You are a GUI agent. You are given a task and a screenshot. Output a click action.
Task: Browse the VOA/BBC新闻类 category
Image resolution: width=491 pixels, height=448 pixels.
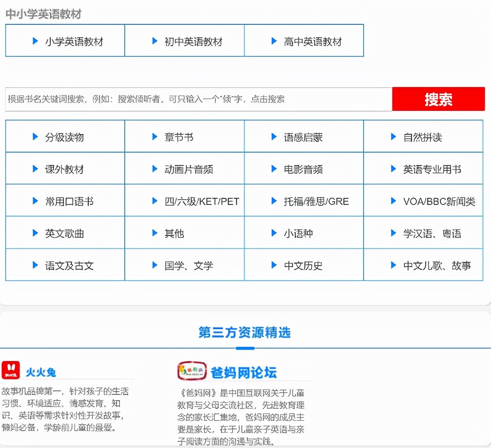tap(439, 201)
